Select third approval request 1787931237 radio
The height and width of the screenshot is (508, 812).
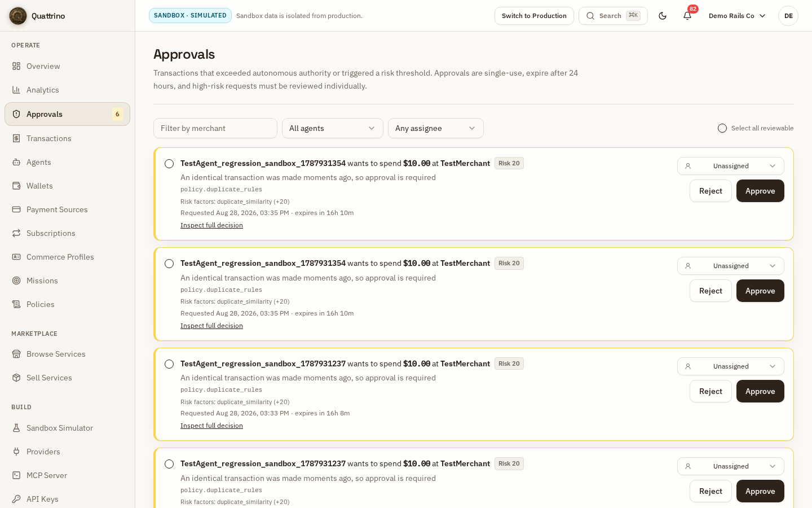169,364
